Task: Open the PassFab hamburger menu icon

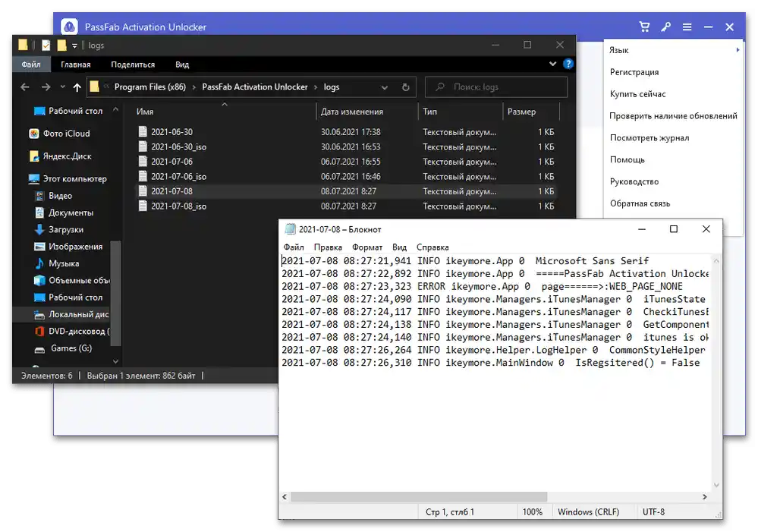Action: pos(687,27)
